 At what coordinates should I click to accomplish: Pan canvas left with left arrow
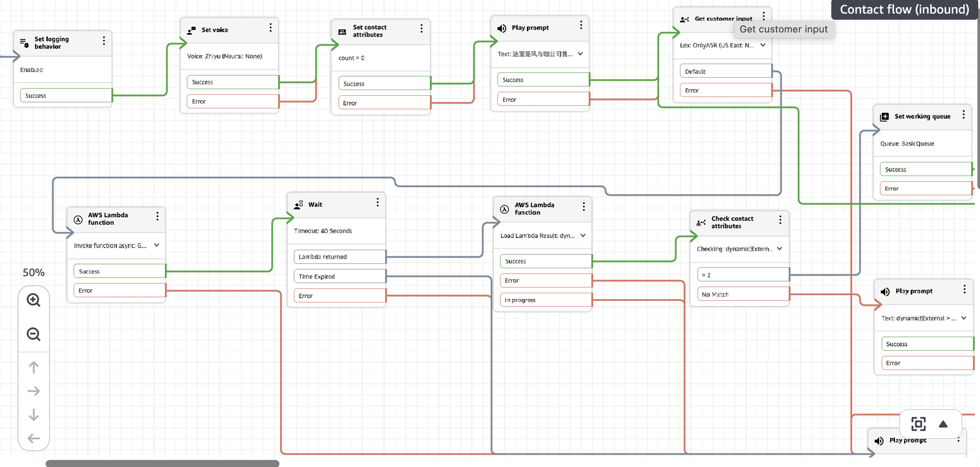[x=33, y=438]
